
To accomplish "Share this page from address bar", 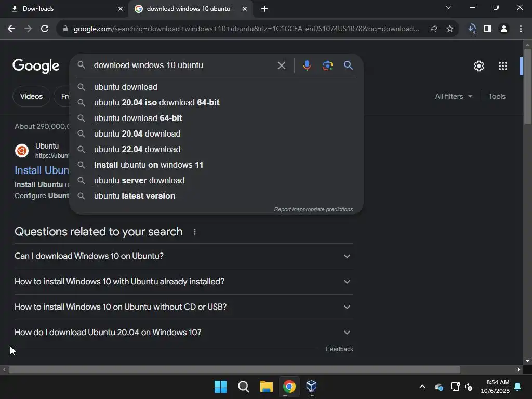I will tap(433, 29).
